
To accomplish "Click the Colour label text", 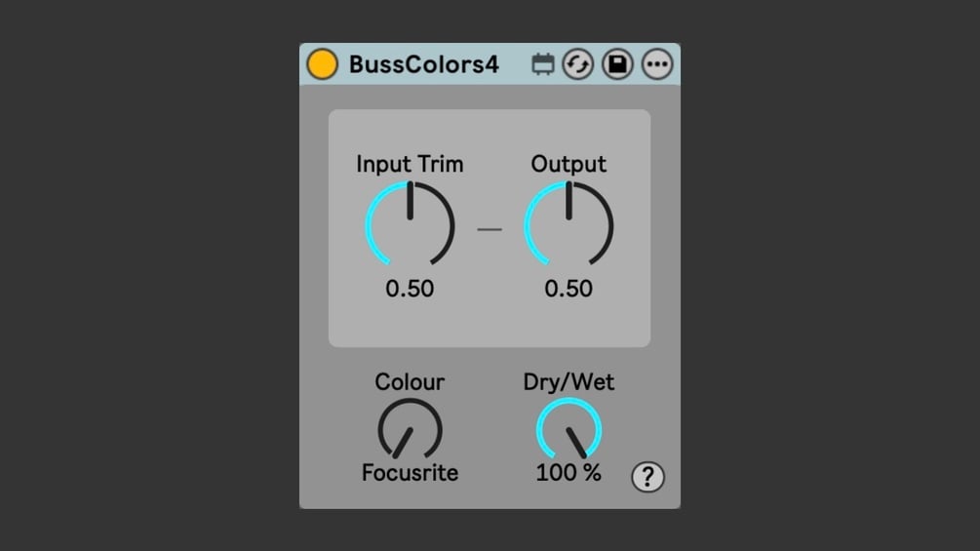I will coord(410,381).
